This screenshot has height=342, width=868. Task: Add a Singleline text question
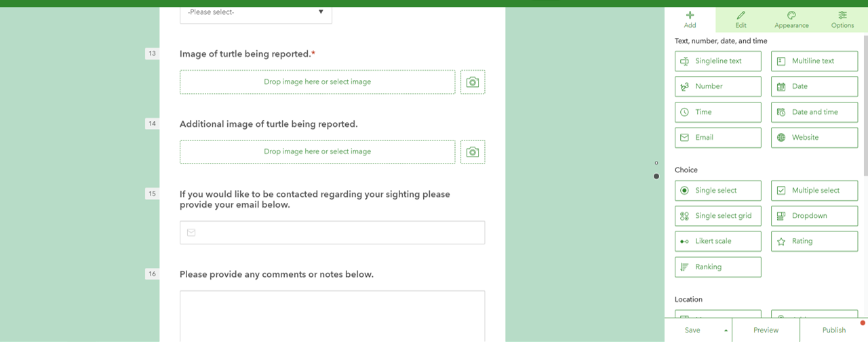(717, 61)
